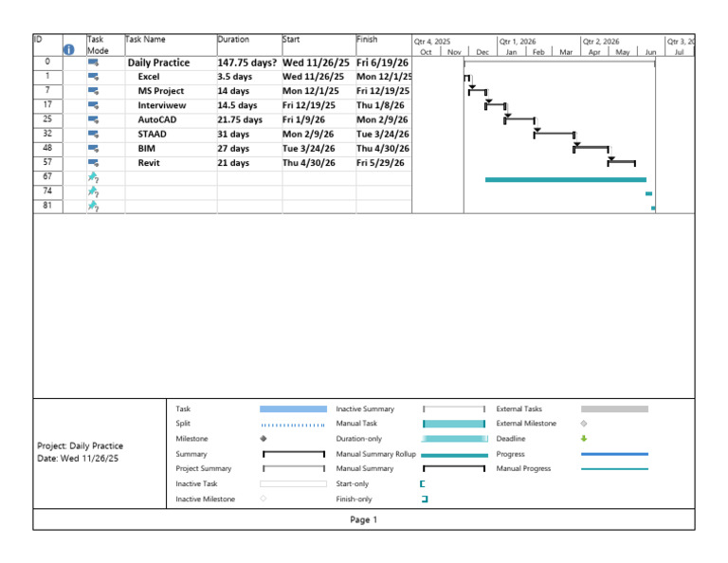Click the long teal rollup bar of row 67
Viewport: 728px width, 563px height.
click(566, 180)
